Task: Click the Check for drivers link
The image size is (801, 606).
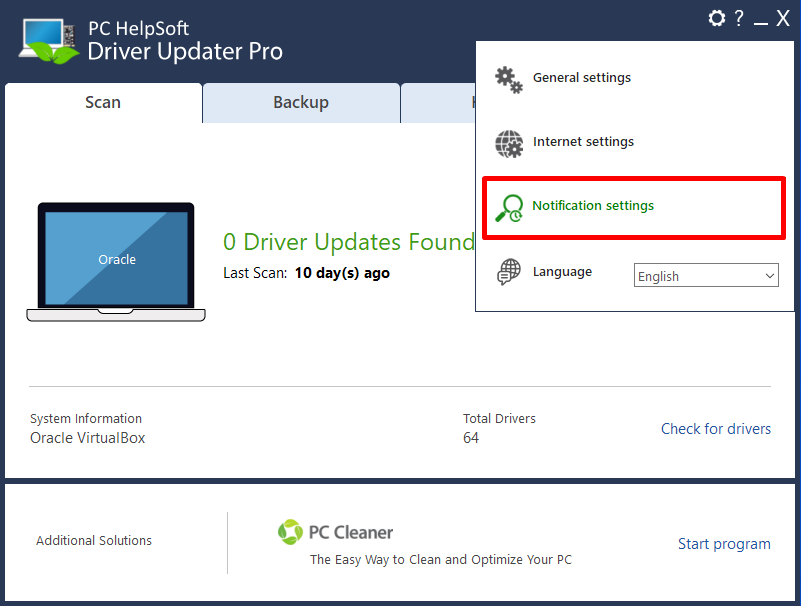Action: coord(716,429)
